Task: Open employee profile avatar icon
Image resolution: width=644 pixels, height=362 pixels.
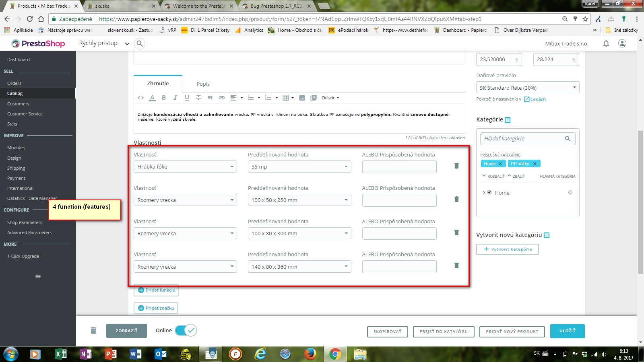Action: (622, 43)
